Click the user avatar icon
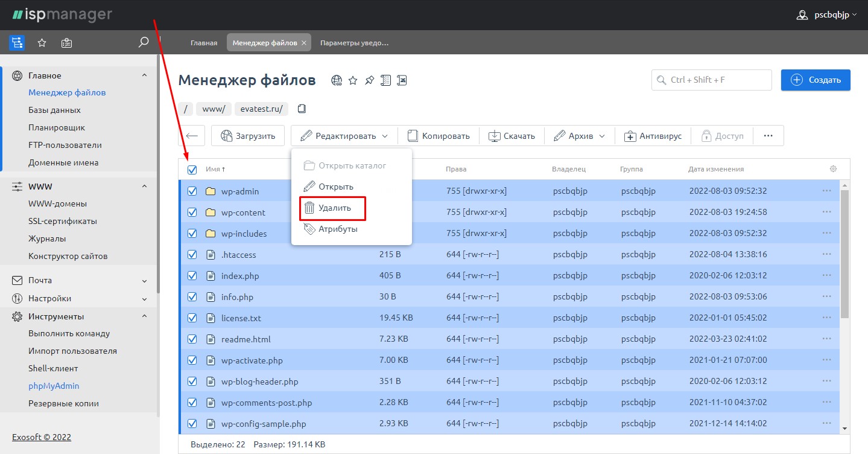 [802, 15]
